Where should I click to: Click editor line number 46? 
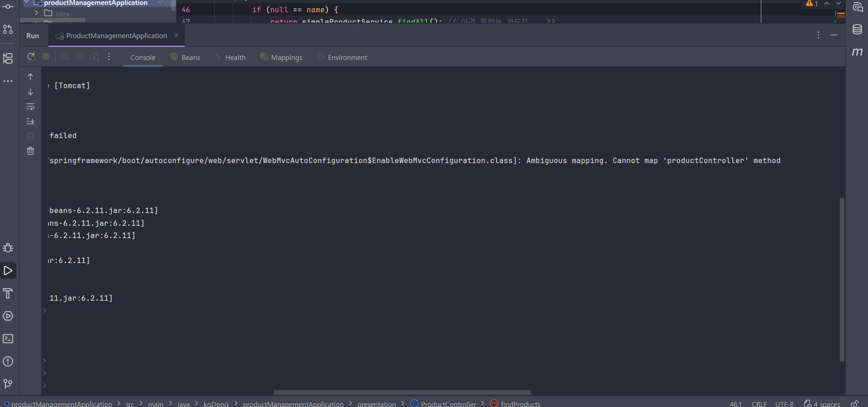(x=186, y=10)
